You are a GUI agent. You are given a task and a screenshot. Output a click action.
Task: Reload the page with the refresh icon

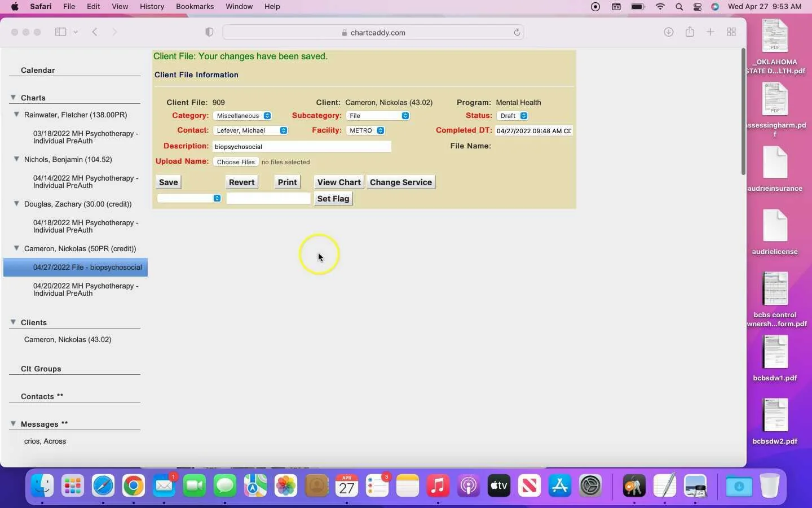(517, 32)
